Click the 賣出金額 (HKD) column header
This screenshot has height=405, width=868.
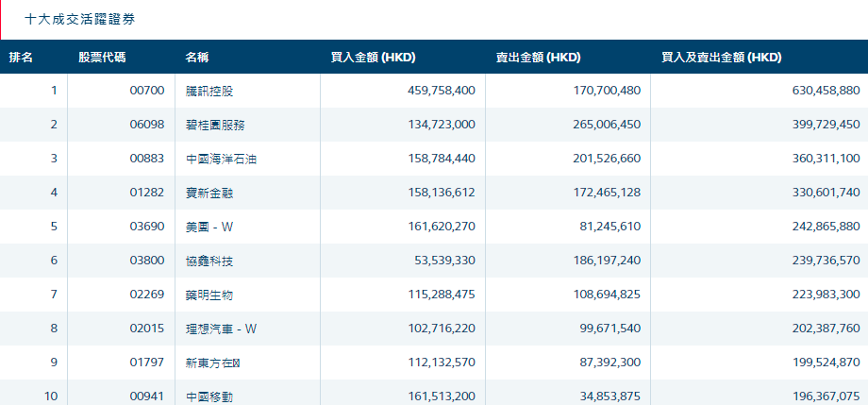tap(538, 57)
